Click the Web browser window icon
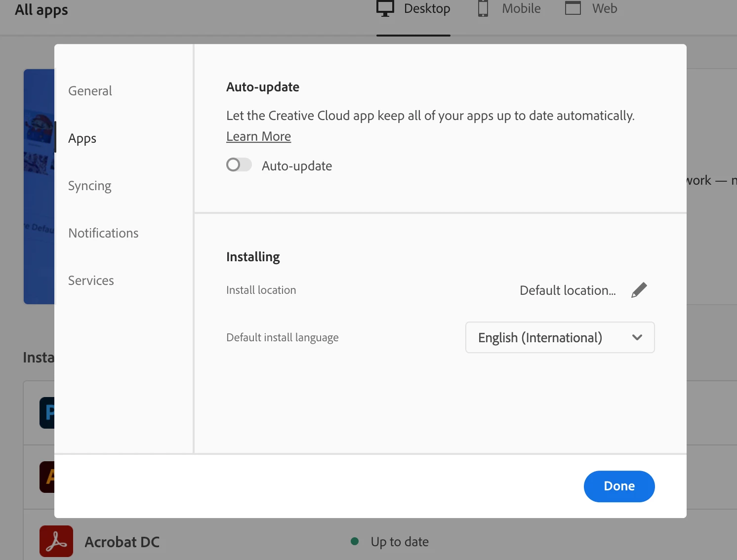 pyautogui.click(x=573, y=8)
